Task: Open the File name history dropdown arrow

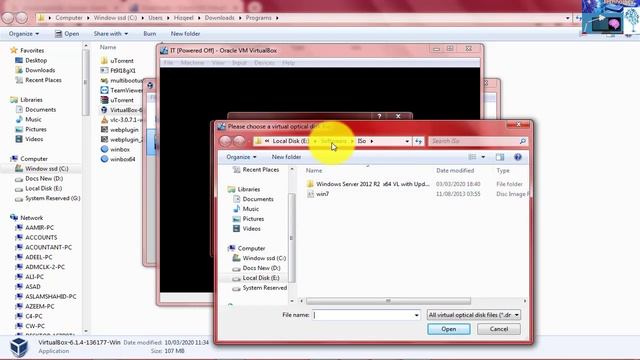Action: (416, 315)
